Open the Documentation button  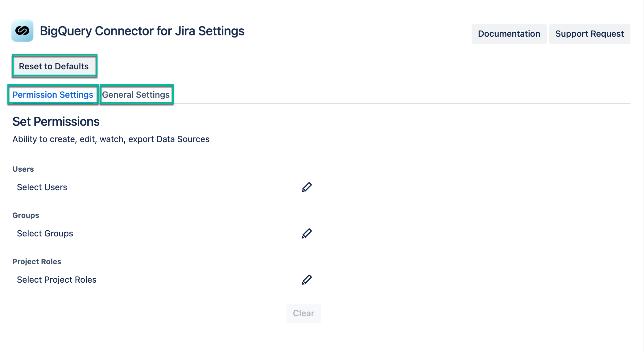point(509,34)
